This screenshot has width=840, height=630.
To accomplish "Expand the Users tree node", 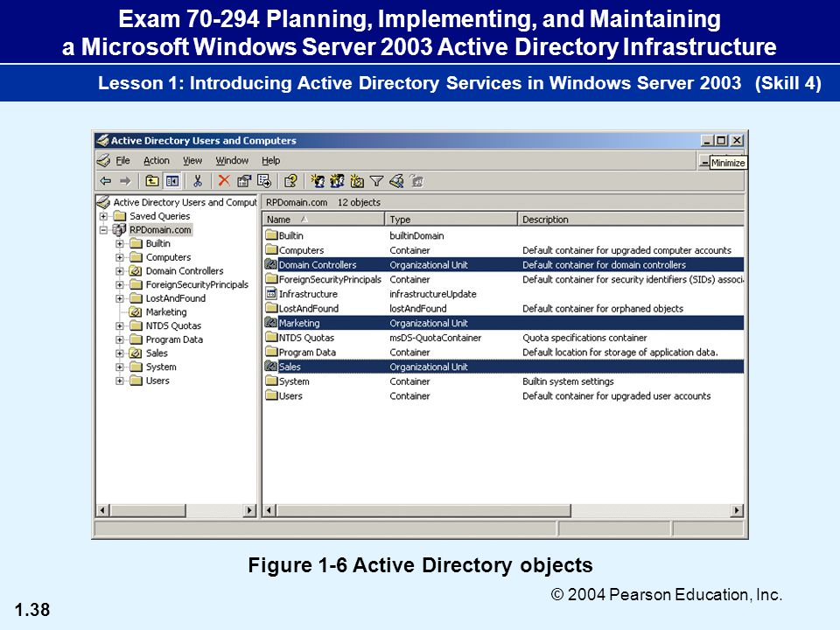I will coord(120,381).
